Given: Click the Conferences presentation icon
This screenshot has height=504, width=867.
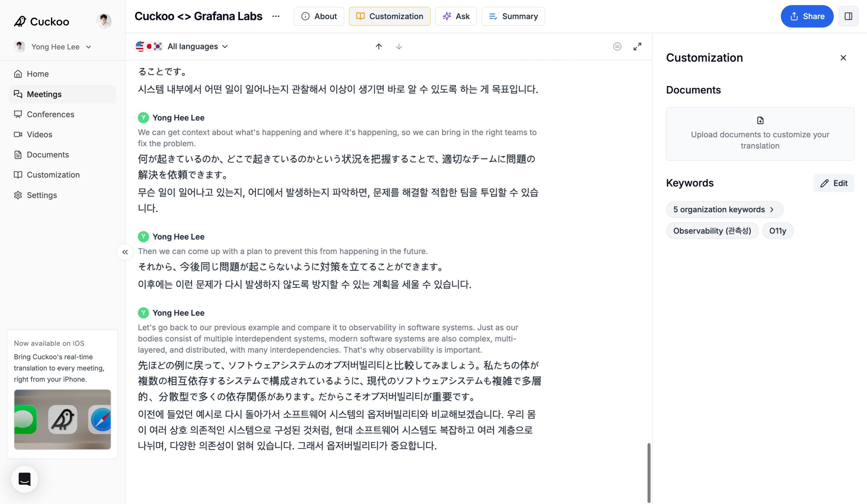Looking at the screenshot, I should (x=18, y=114).
